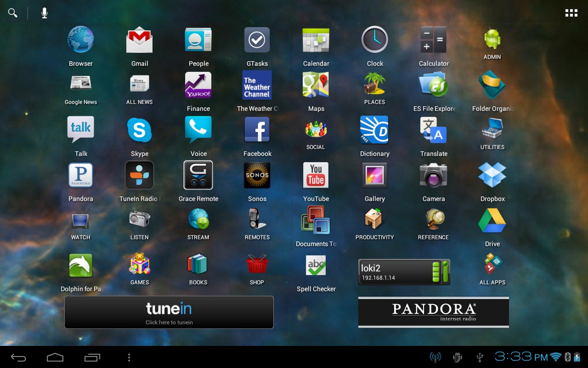Viewport: 588px width, 368px height.
Task: Open the Clock app
Action: 375,40
